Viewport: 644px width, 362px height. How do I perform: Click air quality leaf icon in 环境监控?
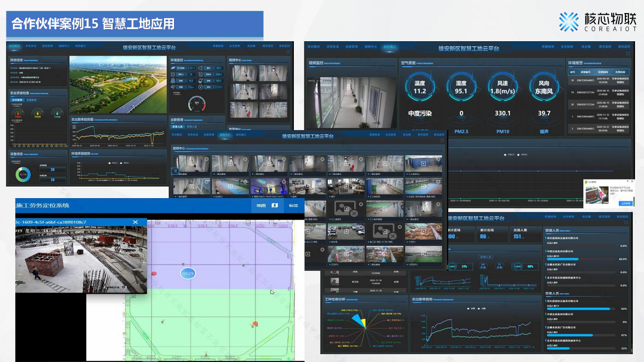tap(173, 68)
